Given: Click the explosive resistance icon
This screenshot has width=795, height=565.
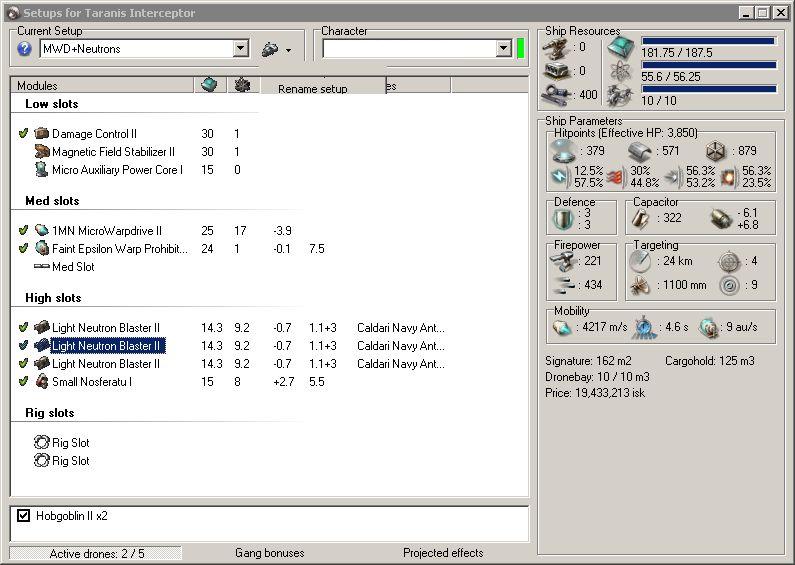Looking at the screenshot, I should (x=729, y=176).
